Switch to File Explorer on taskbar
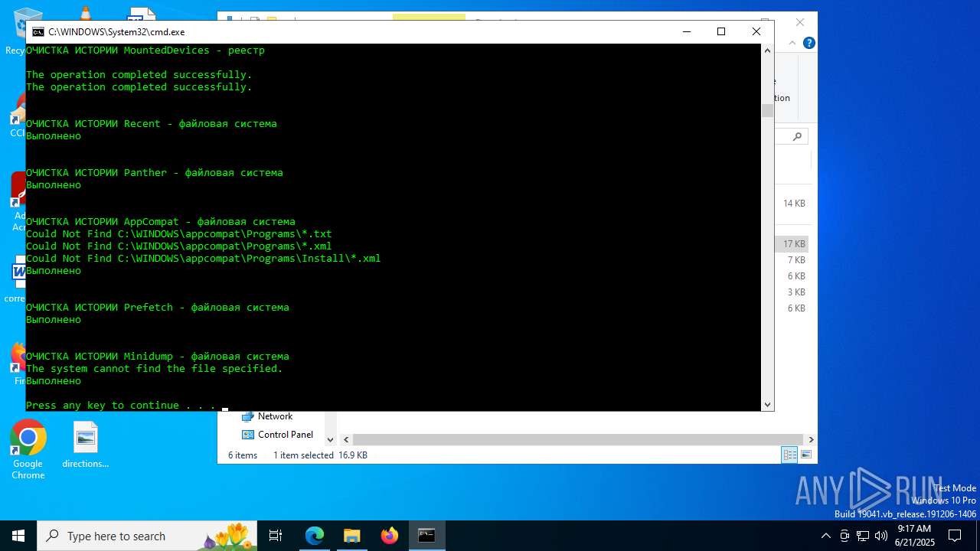 click(x=351, y=536)
